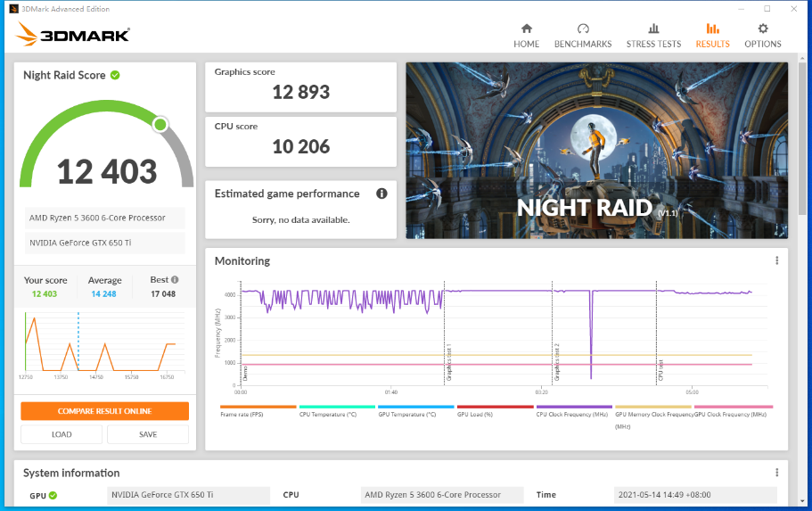Click the overall score 12 403
812x511 pixels.
[107, 171]
